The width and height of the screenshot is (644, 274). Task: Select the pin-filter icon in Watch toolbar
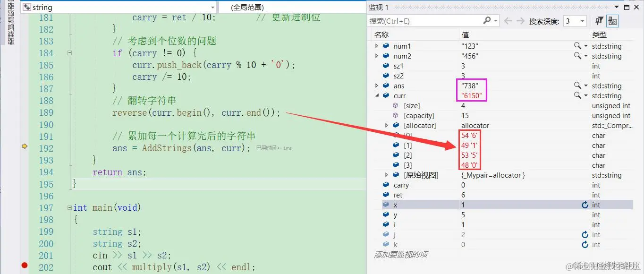pos(599,21)
